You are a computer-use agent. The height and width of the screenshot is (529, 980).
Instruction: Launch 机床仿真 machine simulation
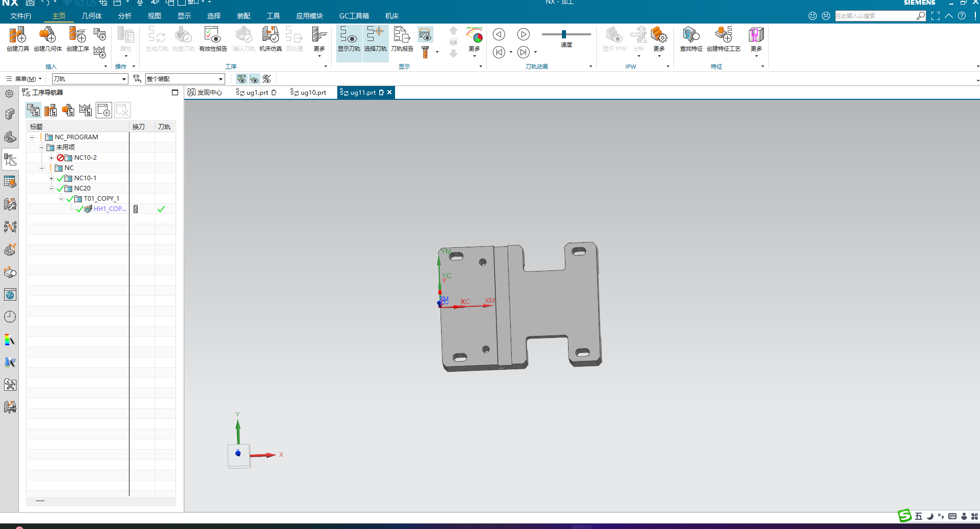270,39
